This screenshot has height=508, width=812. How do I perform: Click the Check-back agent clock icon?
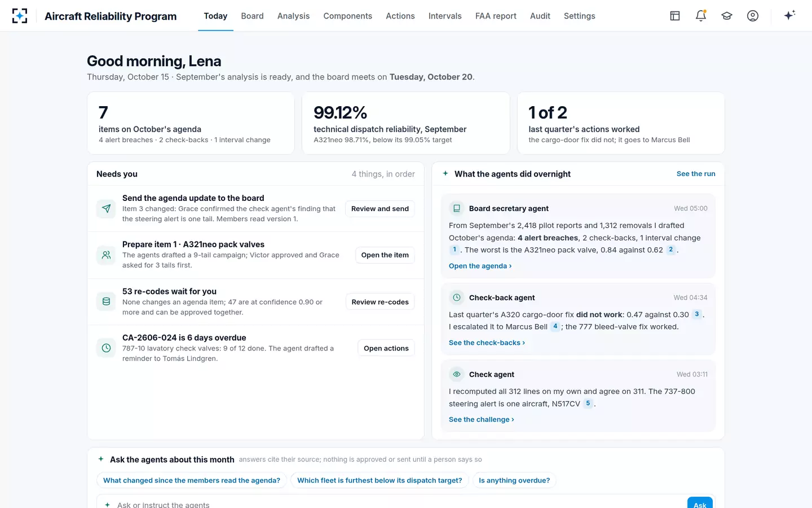tap(457, 297)
